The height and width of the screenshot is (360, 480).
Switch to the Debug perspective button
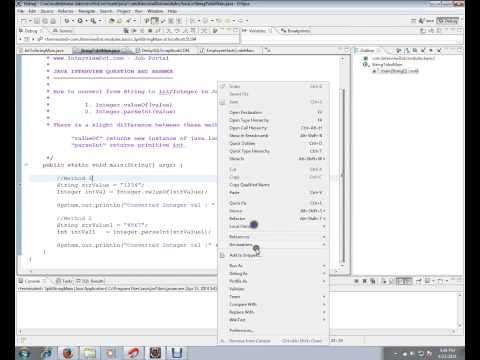tap(448, 21)
